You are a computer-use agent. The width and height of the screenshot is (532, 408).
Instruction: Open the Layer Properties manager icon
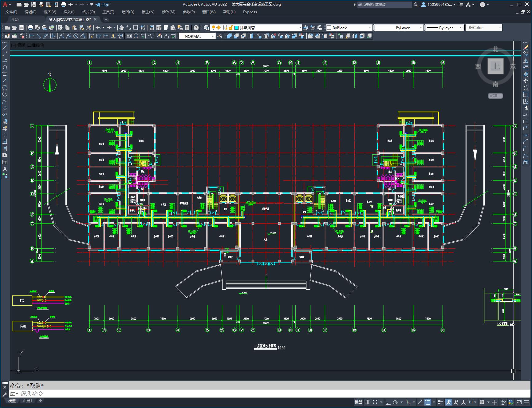click(206, 28)
